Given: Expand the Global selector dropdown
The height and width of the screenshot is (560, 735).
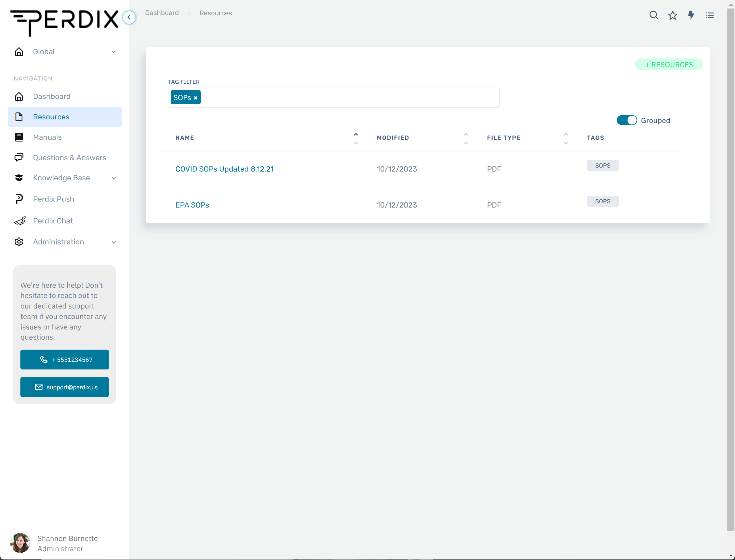Looking at the screenshot, I should pyautogui.click(x=114, y=52).
